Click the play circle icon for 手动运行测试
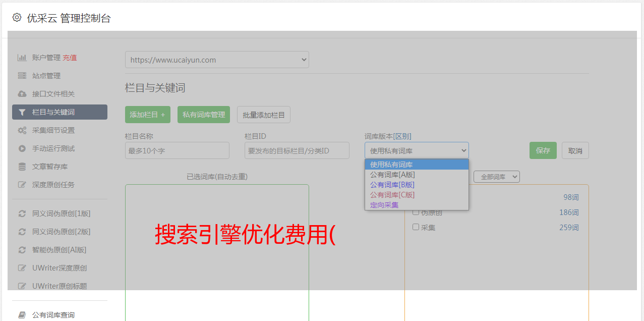644x321 pixels. tap(22, 148)
